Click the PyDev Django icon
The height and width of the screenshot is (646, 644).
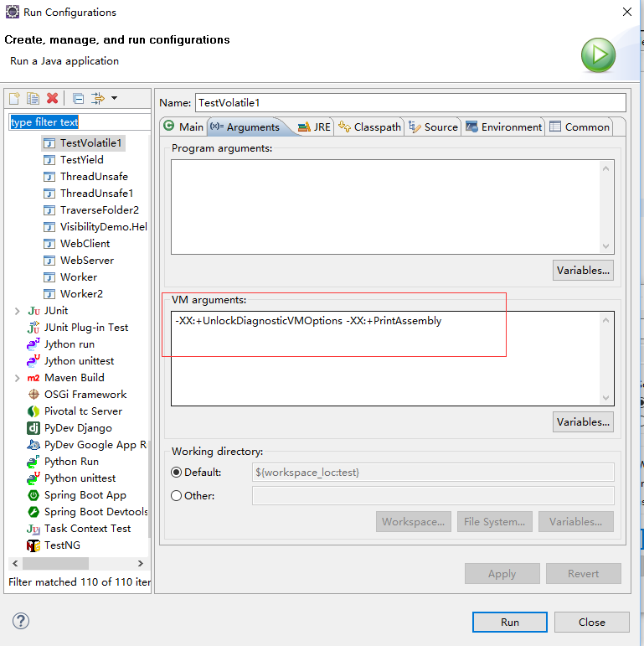pos(33,428)
